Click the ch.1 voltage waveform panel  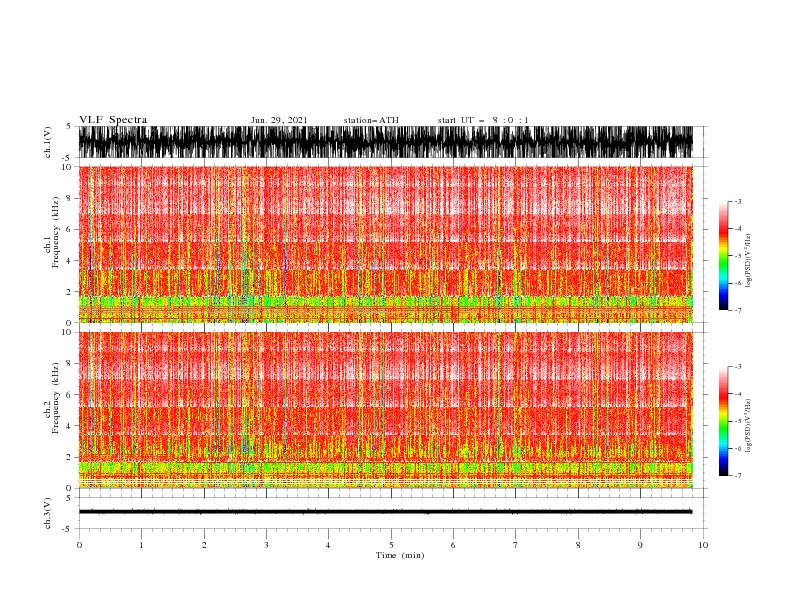(385, 142)
